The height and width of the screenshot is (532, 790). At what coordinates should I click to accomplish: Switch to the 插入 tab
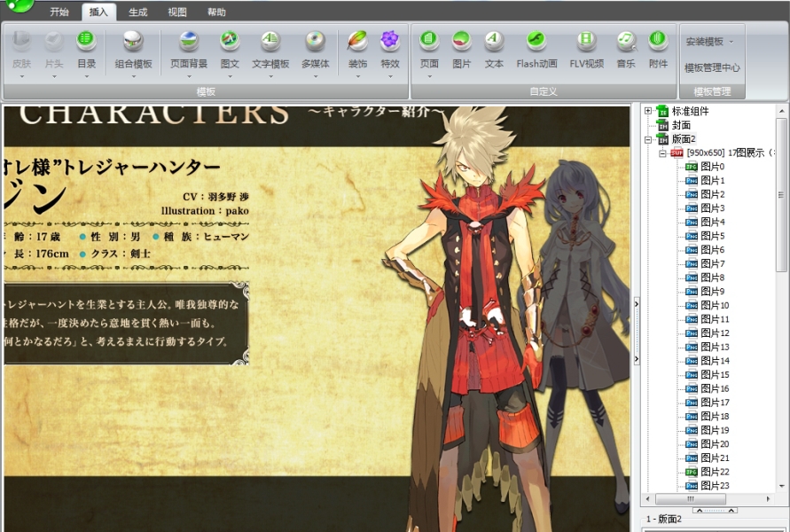[98, 12]
